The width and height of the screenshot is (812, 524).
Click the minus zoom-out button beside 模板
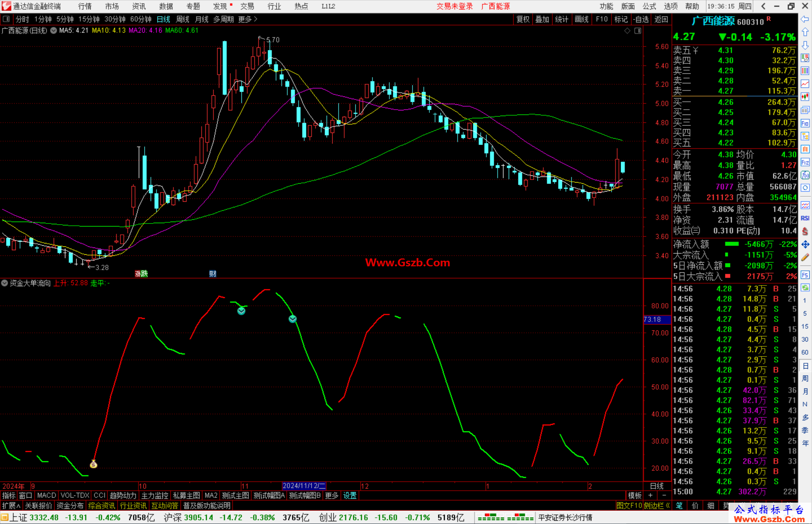click(x=664, y=495)
